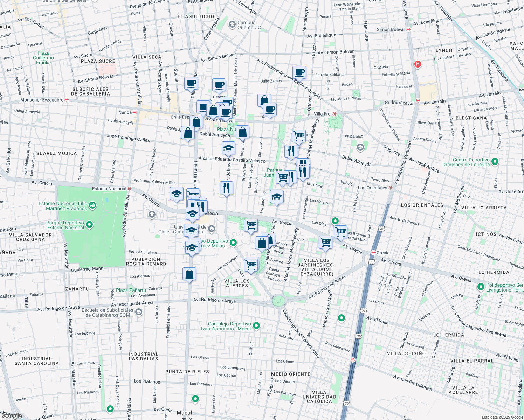Click the green marker at Centro Deportivo Dragones de La Reina
Image resolution: width=524 pixels, height=420 pixels.
tap(494, 162)
